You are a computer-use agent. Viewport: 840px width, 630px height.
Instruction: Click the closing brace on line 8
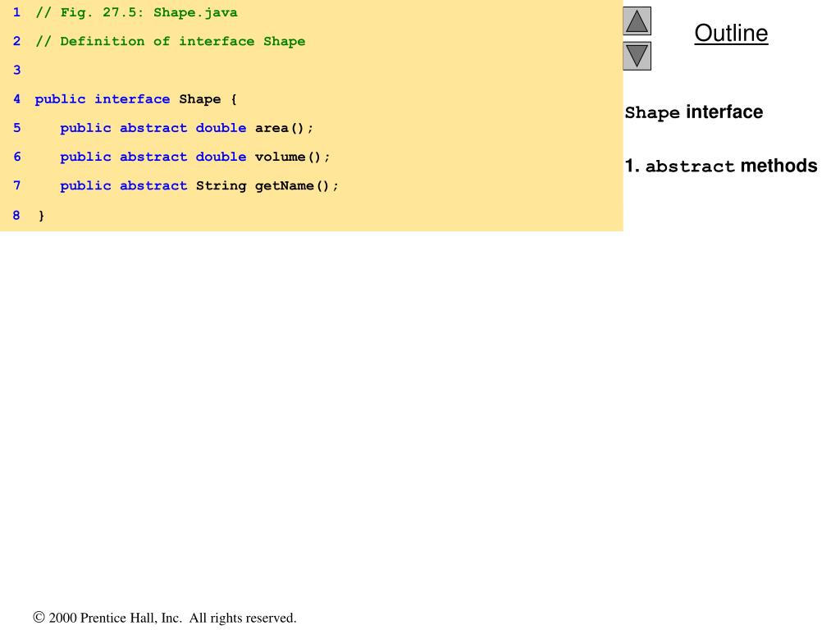[42, 216]
